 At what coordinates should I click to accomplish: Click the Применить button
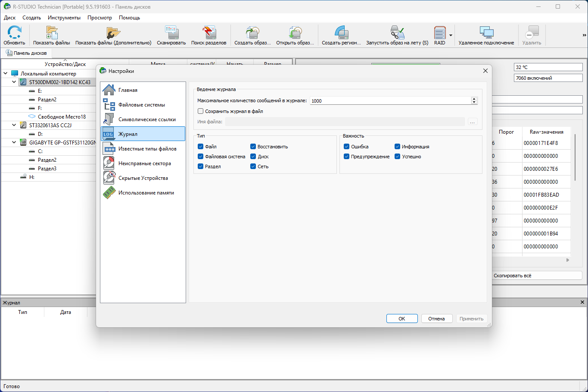pyautogui.click(x=471, y=319)
